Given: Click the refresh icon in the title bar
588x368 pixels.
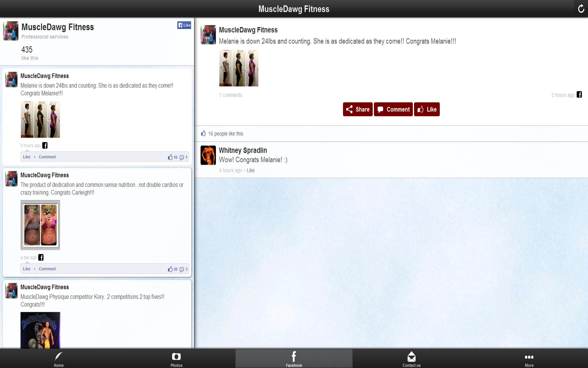Looking at the screenshot, I should click(x=581, y=9).
